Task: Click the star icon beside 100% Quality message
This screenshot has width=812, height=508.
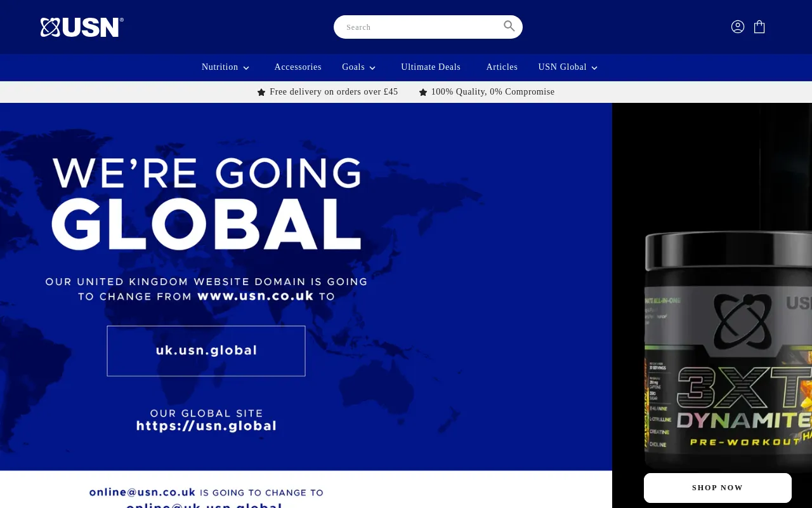Action: click(423, 92)
